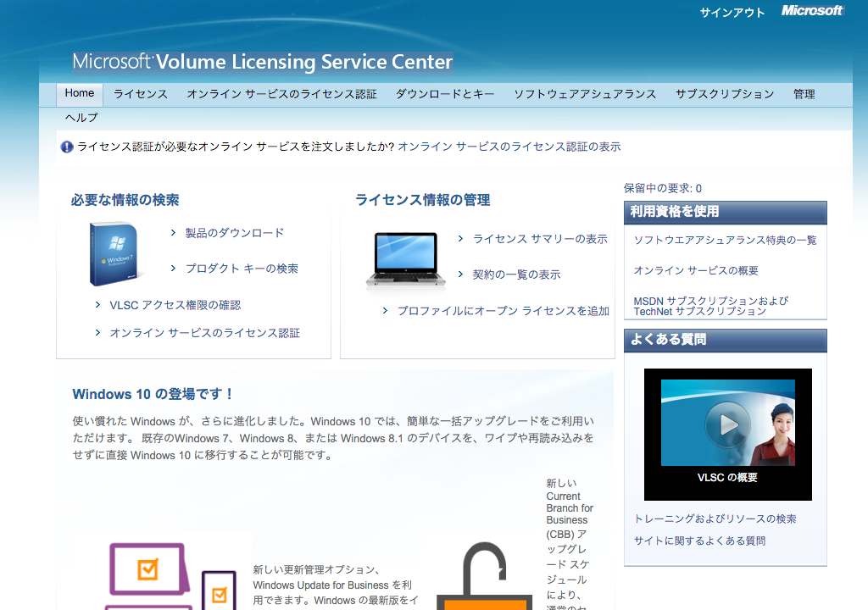Click the blue info alert icon
Screen dimensions: 868x610
tap(67, 147)
